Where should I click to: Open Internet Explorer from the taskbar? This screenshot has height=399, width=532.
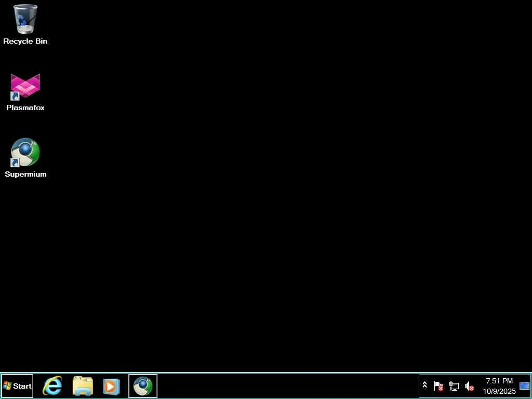(x=52, y=386)
